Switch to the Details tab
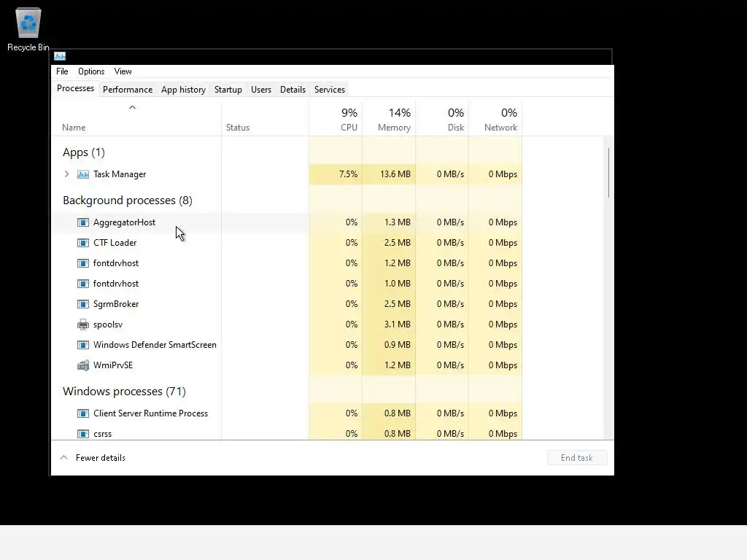 point(293,90)
